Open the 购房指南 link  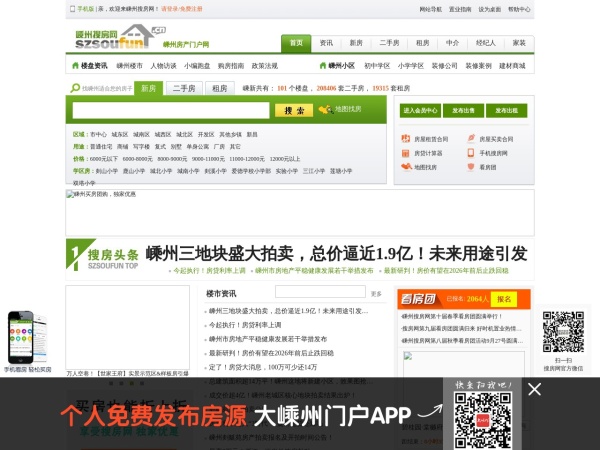click(231, 66)
